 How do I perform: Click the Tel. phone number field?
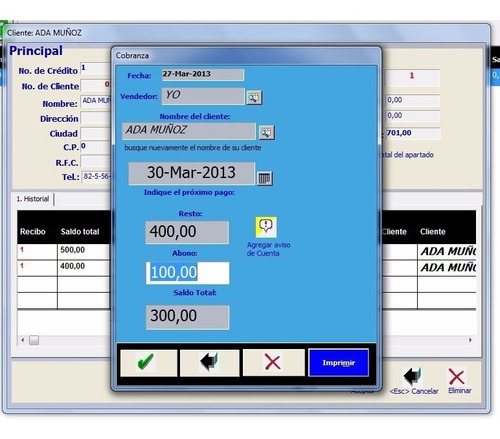click(x=96, y=176)
